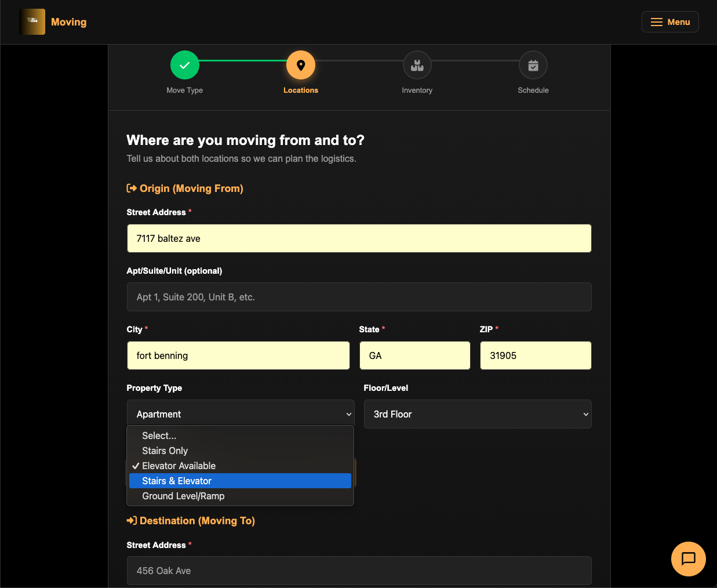717x588 pixels.
Task: Click the ZIP code field
Action: tap(535, 355)
